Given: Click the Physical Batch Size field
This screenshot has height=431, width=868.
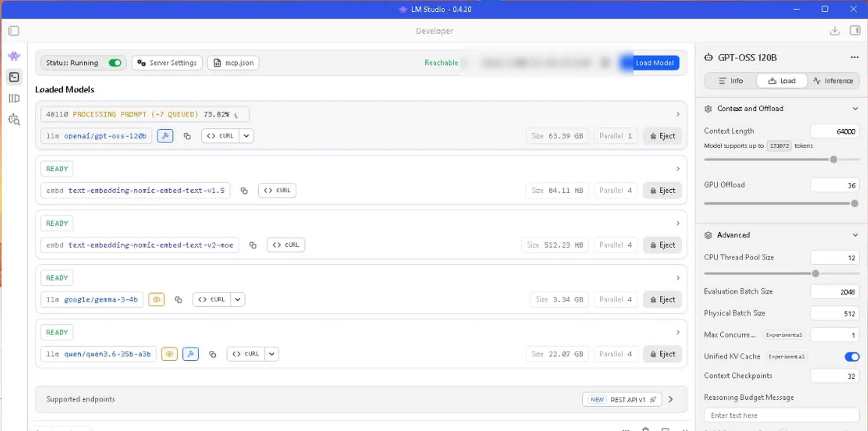Looking at the screenshot, I should (x=835, y=313).
